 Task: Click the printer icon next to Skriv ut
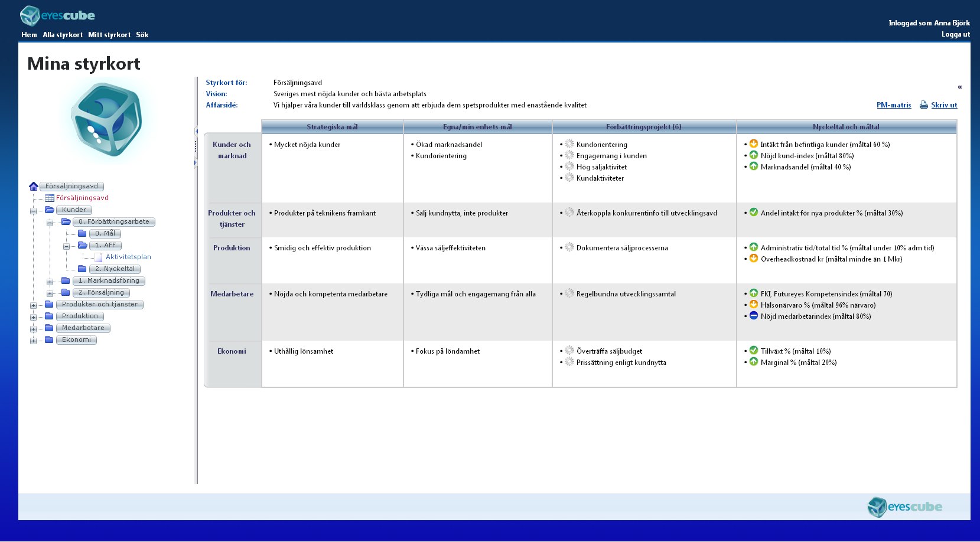pos(924,105)
